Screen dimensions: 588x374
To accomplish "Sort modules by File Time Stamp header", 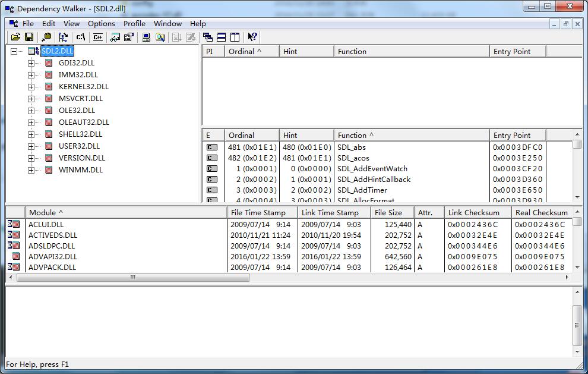I will pos(262,212).
